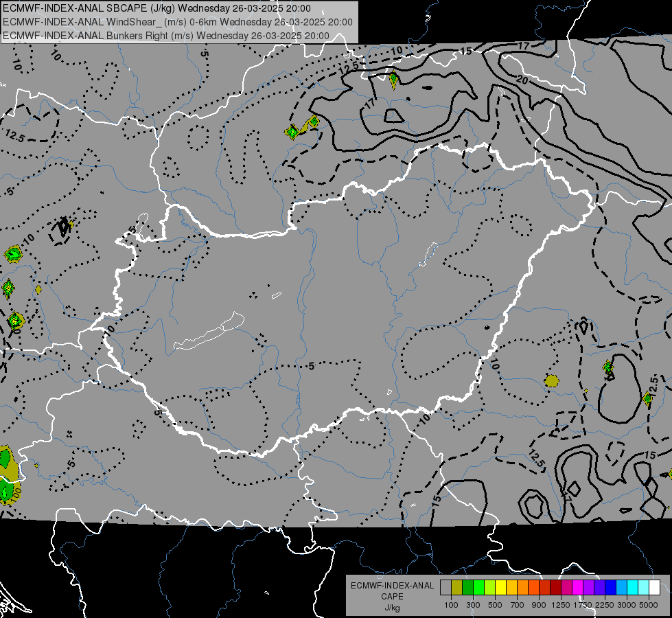This screenshot has height=618, width=672.
Task: Click the 20 contour label on the map
Action: (x=522, y=80)
